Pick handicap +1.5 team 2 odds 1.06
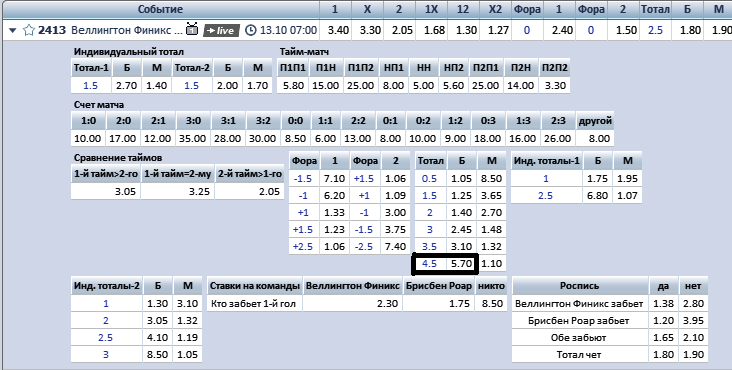The height and width of the screenshot is (370, 732). click(396, 178)
